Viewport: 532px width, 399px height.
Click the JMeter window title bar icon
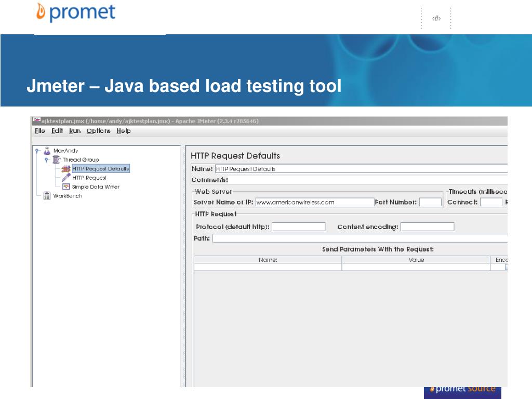(x=36, y=121)
